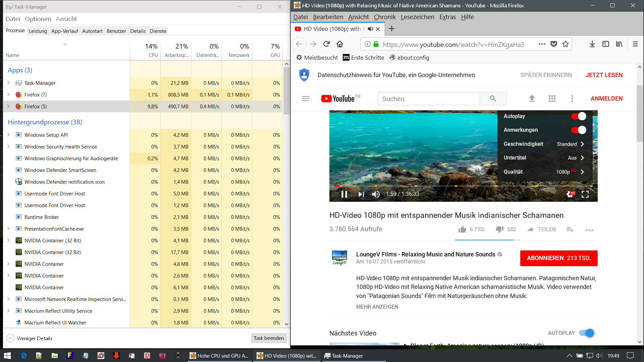644x362 pixels.
Task: Toggle Anmerkungen switch in player settings
Action: pos(579,130)
